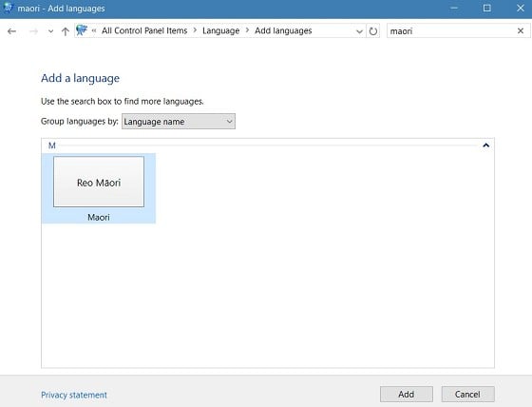This screenshot has width=532, height=407.
Task: Click the Control Panel icon in address bar
Action: pyautogui.click(x=82, y=30)
